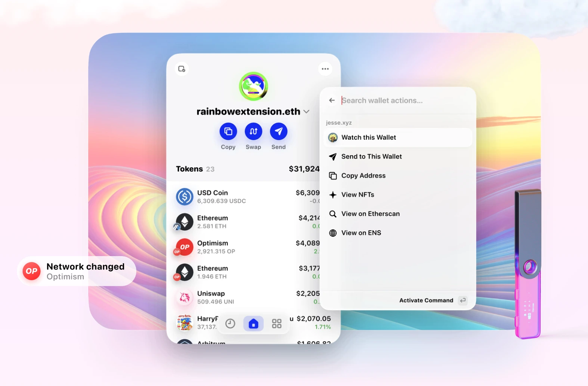
Task: Open the activity clock tab
Action: coord(230,324)
